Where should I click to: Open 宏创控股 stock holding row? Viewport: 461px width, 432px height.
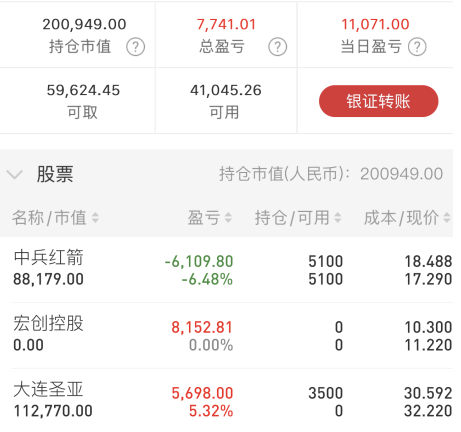click(x=230, y=336)
